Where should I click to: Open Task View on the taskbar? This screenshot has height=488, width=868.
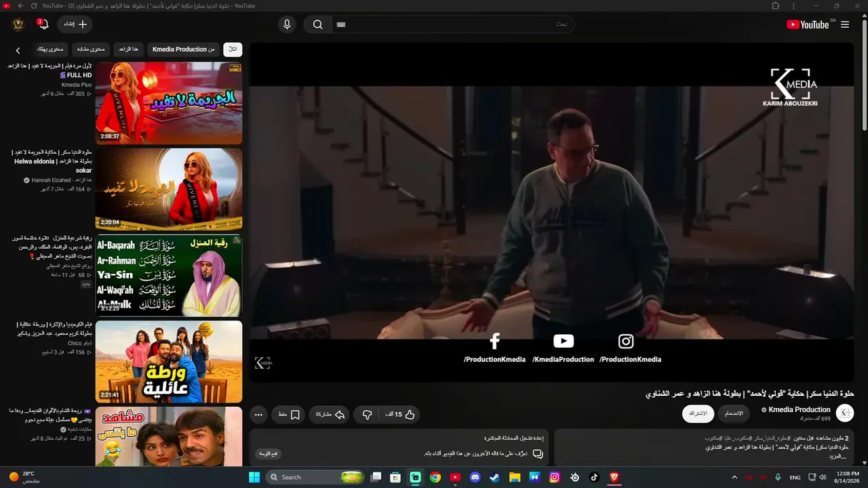[x=376, y=477]
